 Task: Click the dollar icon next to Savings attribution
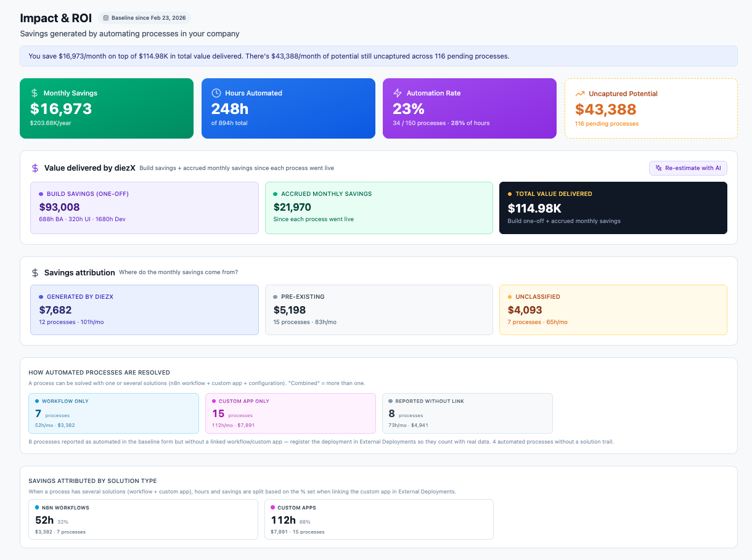pyautogui.click(x=35, y=272)
